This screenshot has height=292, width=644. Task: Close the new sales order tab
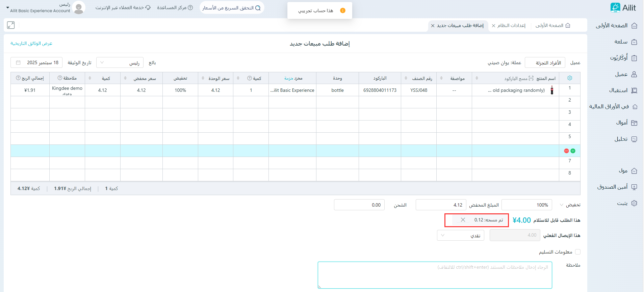point(433,26)
